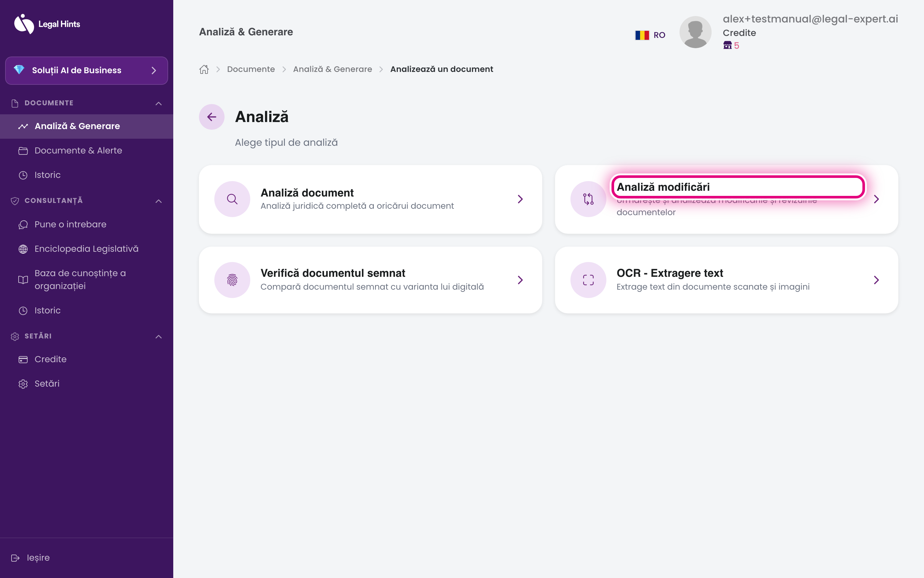Click the Analiză page heading
The width and height of the screenshot is (924, 578).
[261, 117]
